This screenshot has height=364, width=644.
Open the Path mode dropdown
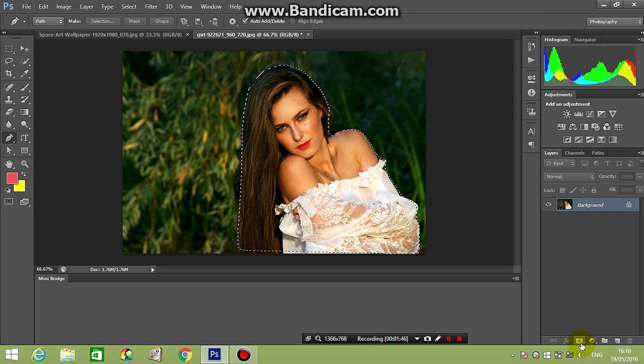(49, 21)
